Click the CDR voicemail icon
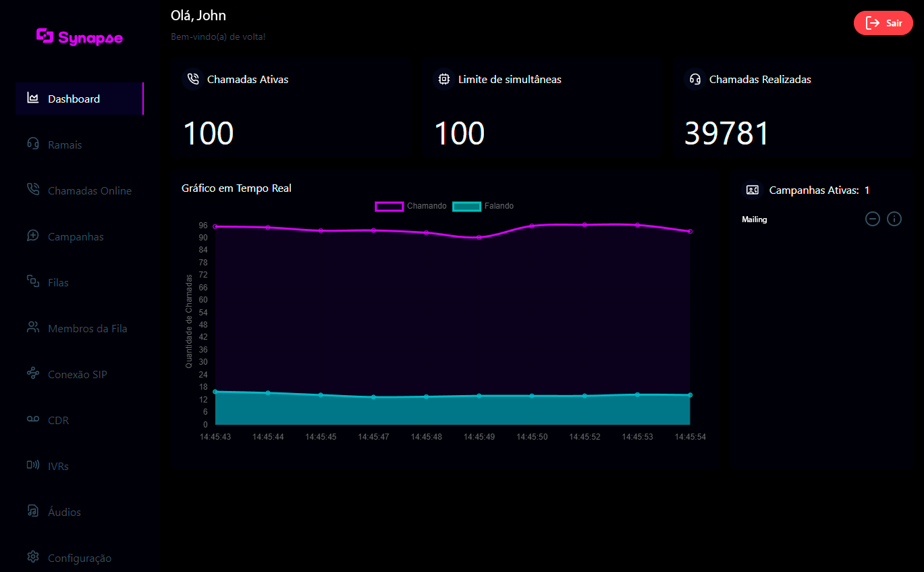924x572 pixels. click(32, 419)
